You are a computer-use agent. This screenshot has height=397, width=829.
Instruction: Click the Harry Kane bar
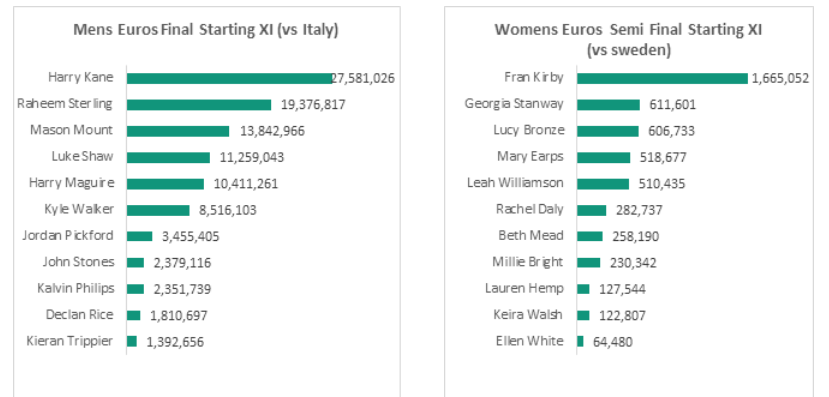tap(229, 78)
